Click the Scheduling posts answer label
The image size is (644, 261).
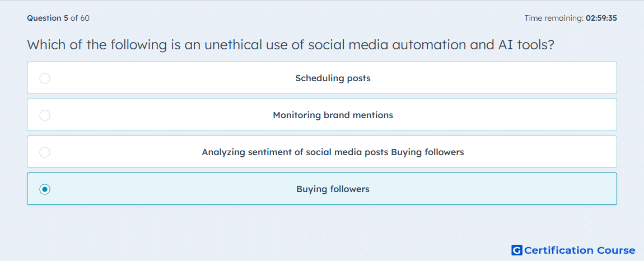click(x=333, y=78)
